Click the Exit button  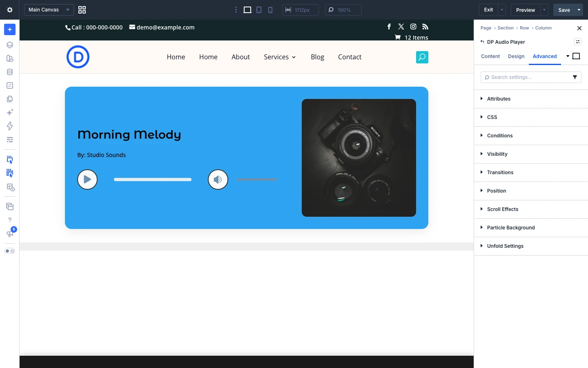click(x=488, y=10)
